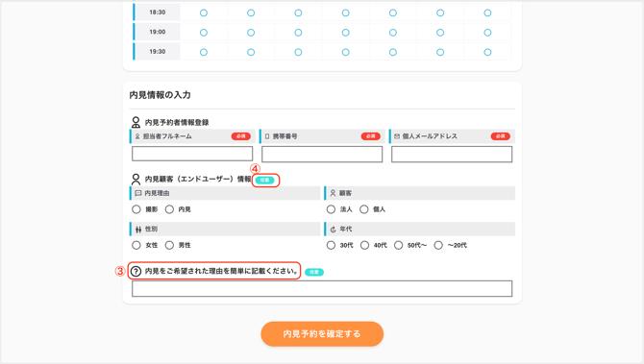Screen dimensions: 644x364
Task: Focus the 携帯番号 input field
Action: pyautogui.click(x=322, y=155)
